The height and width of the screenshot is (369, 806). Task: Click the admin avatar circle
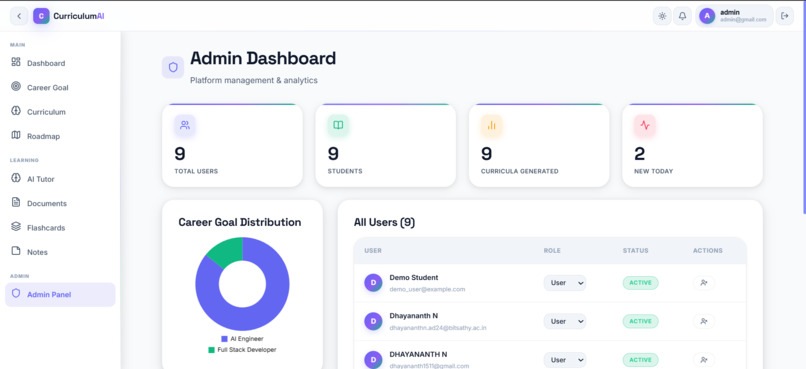(707, 16)
